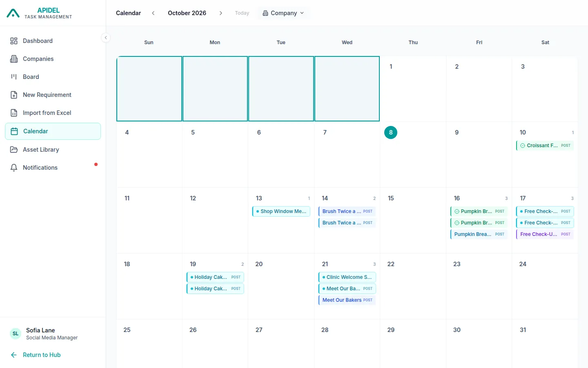Click the Companies building icon in sidebar
Viewport: 588px width, 368px height.
pos(14,59)
